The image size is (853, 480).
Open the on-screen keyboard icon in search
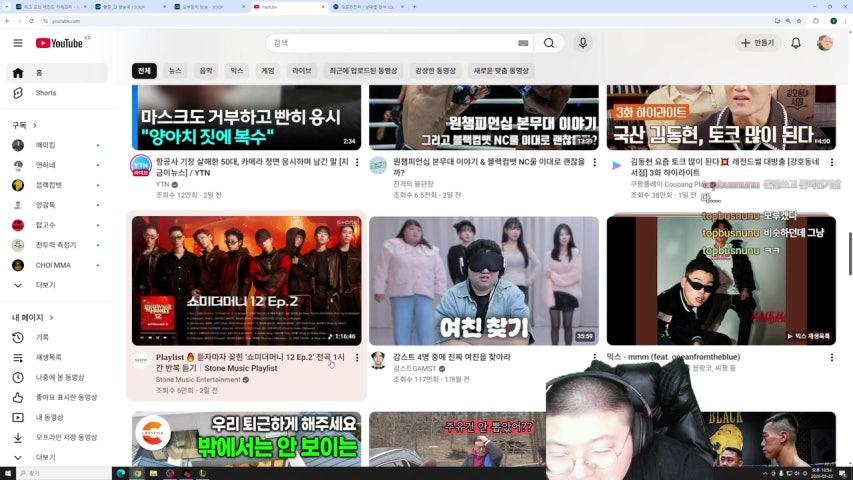(x=523, y=43)
